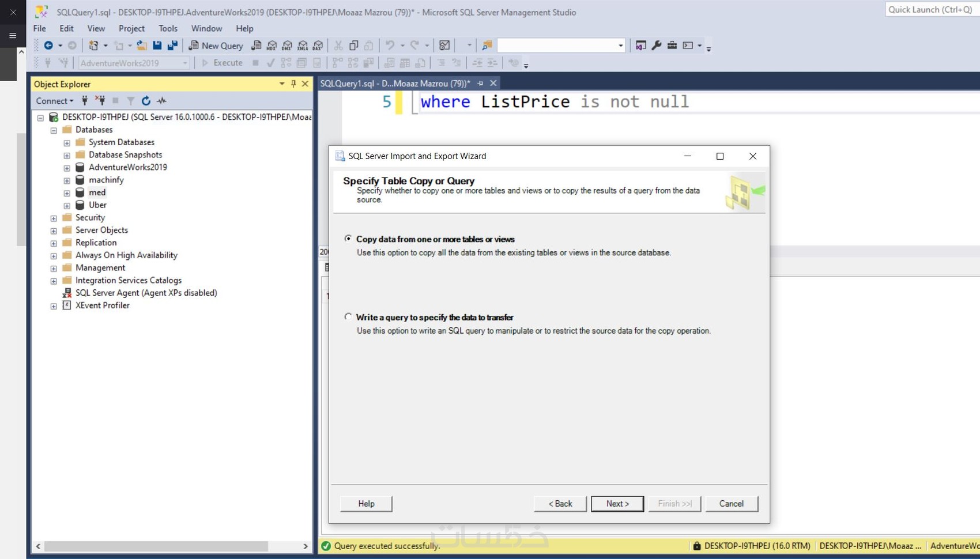The width and height of the screenshot is (980, 559).
Task: Select SQL Server Agent (Agent XPs disabled)
Action: (146, 293)
